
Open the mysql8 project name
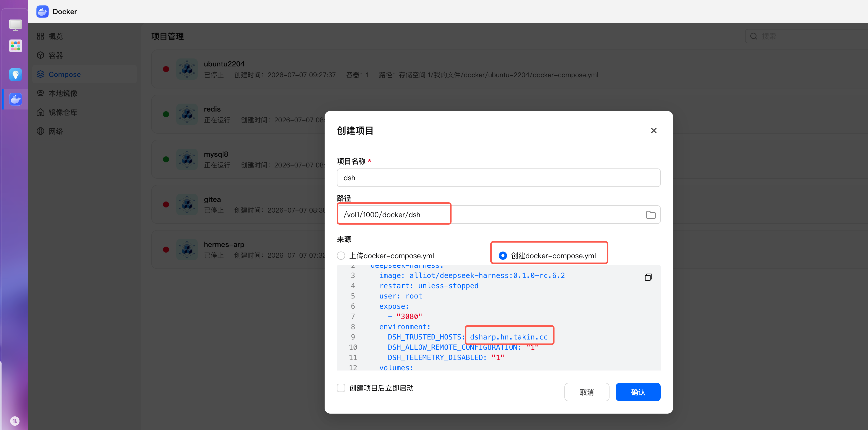point(216,154)
